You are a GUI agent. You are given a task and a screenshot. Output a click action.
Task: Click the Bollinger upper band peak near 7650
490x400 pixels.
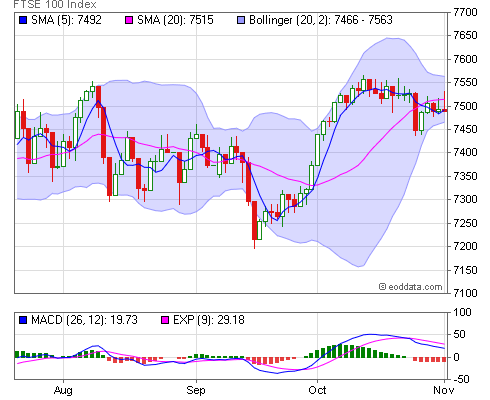click(x=392, y=38)
